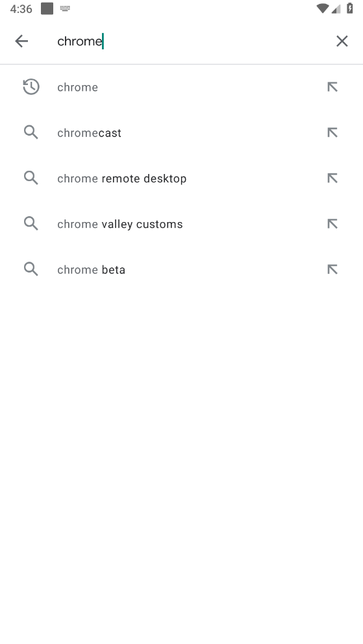Clear search text with X button
Screen dimensions: 363x644
click(x=342, y=41)
